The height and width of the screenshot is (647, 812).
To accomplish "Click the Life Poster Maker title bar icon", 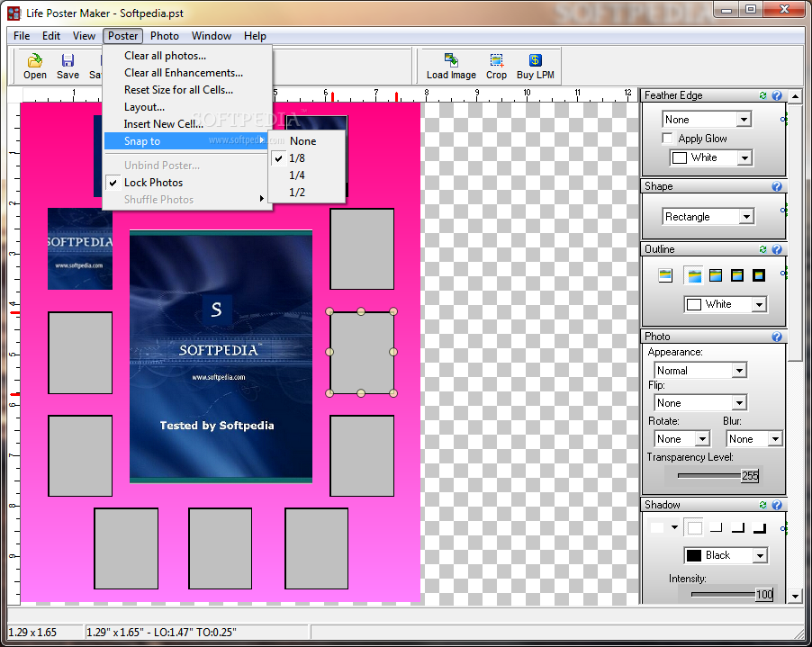I will click(14, 13).
